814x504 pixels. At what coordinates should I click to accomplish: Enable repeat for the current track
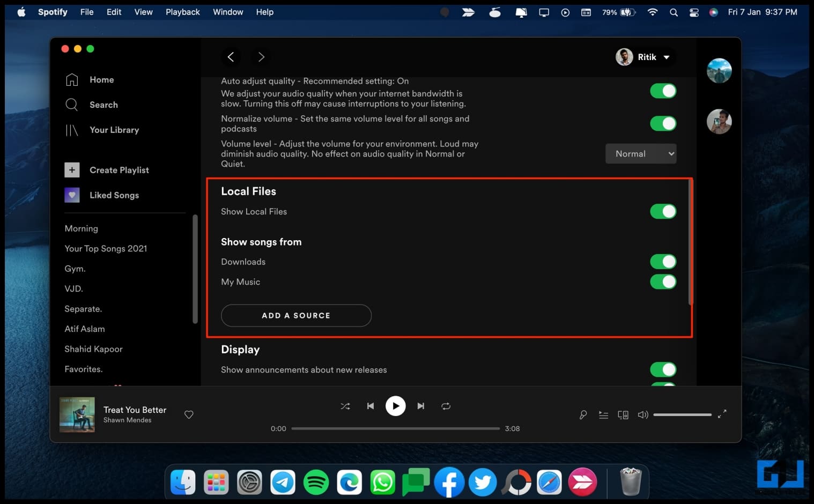[446, 406]
